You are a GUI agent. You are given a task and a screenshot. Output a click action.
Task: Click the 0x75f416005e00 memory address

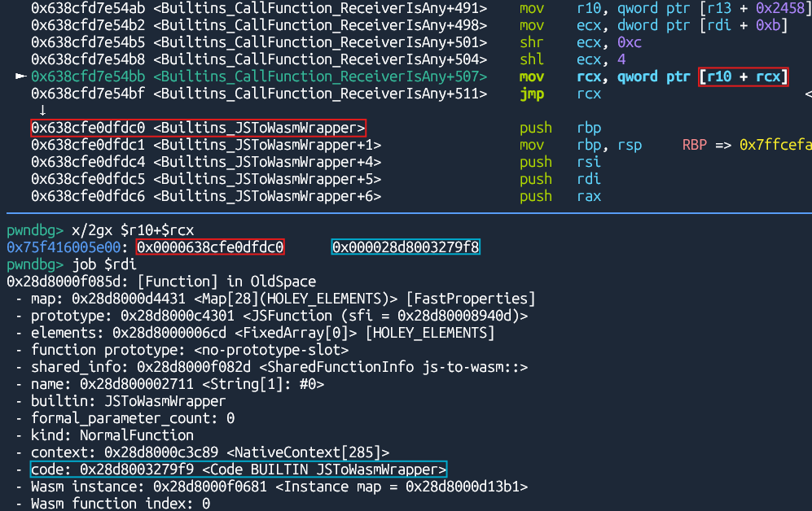[64, 247]
